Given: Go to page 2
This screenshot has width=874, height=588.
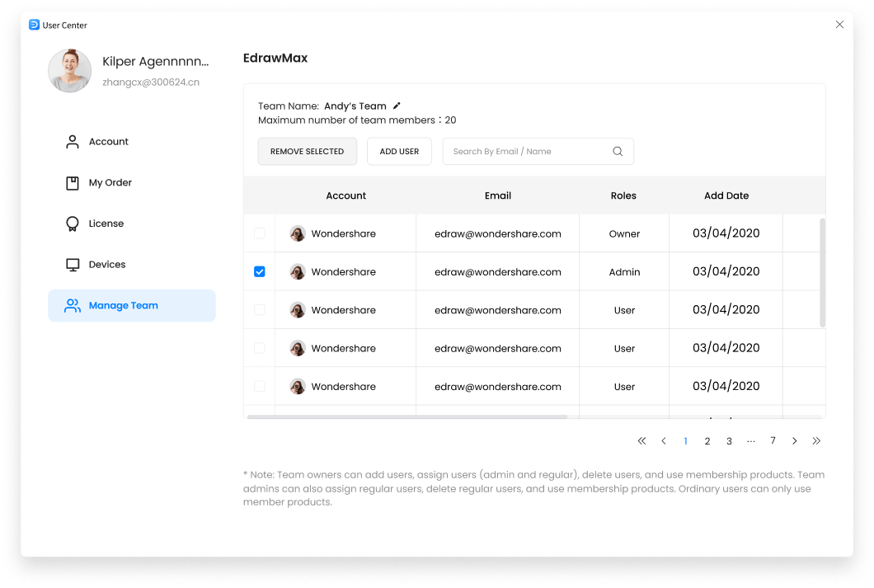Looking at the screenshot, I should [707, 441].
